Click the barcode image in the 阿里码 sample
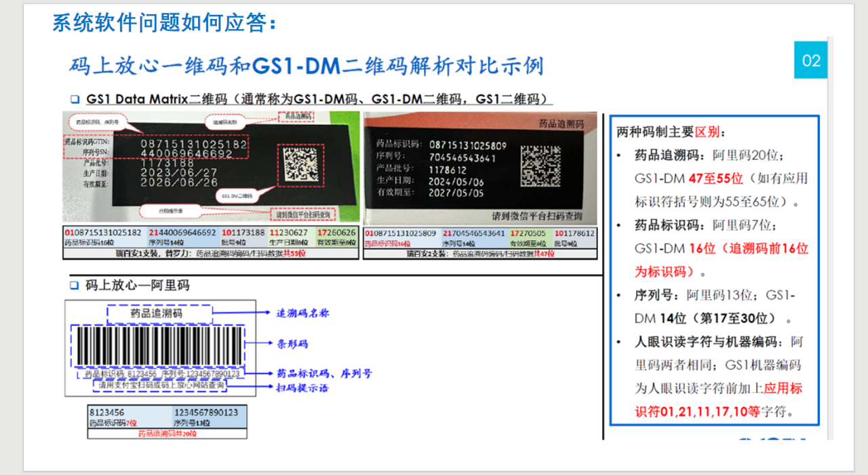The height and width of the screenshot is (475, 868). click(159, 345)
